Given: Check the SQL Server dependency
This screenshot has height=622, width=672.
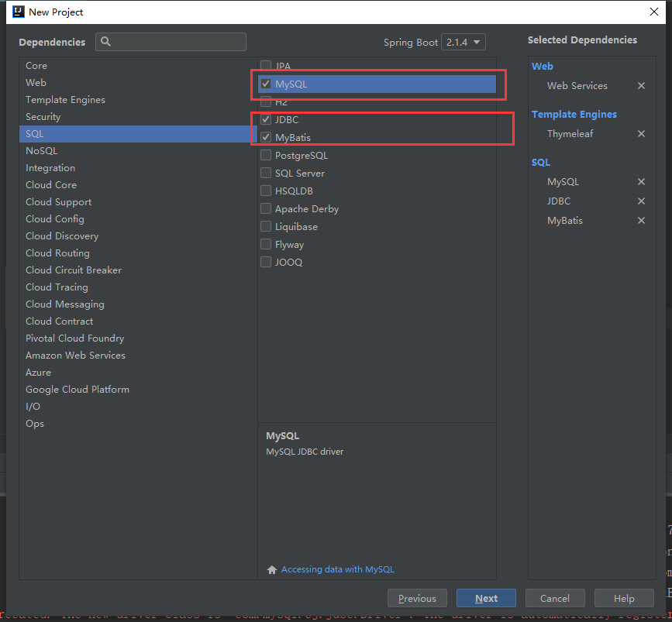Looking at the screenshot, I should coord(266,173).
